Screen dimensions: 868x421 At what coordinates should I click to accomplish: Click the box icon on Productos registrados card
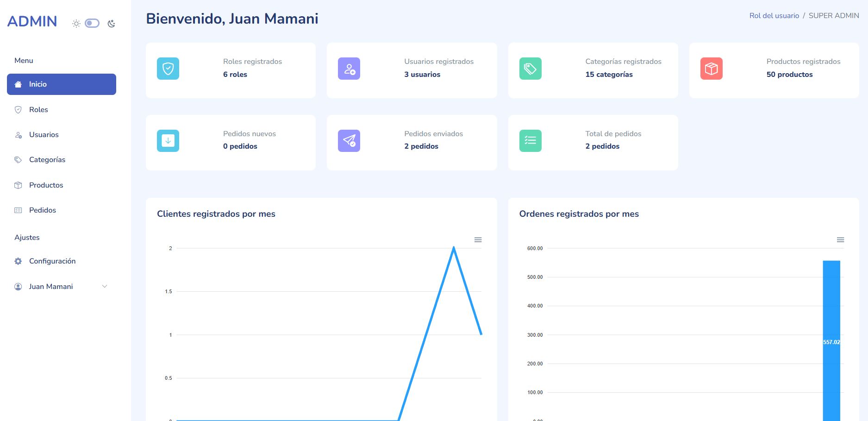[x=711, y=69]
